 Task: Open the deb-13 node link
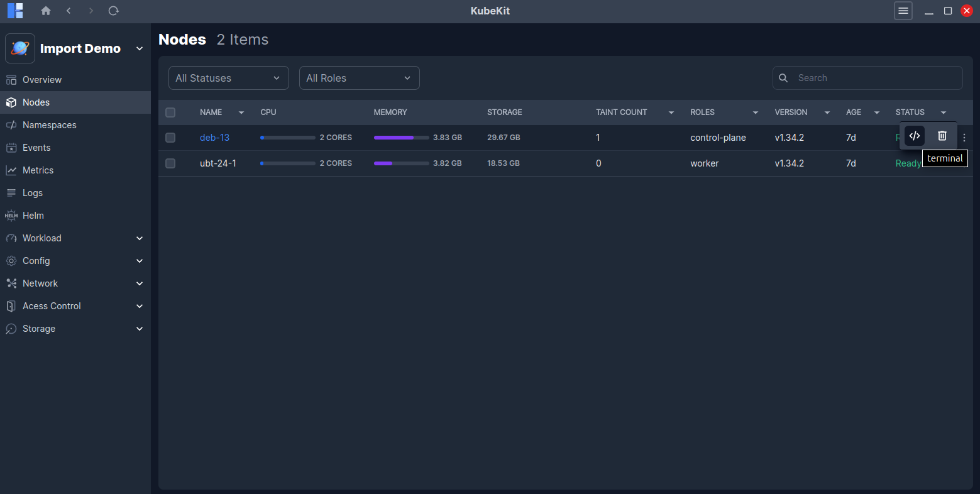[x=214, y=137]
